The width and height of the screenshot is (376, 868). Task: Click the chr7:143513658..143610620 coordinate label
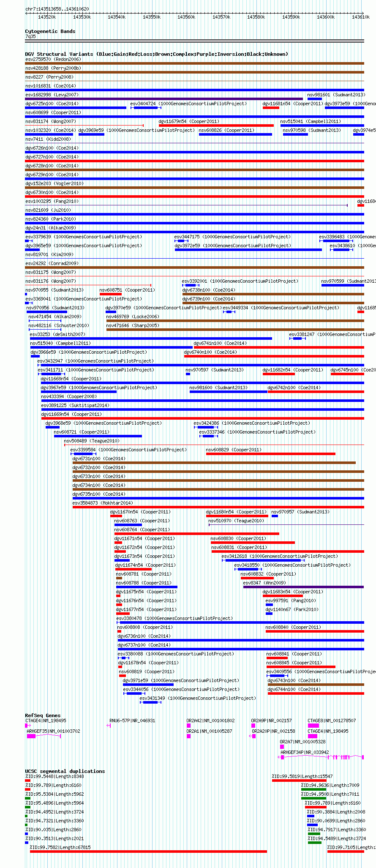click(x=57, y=9)
